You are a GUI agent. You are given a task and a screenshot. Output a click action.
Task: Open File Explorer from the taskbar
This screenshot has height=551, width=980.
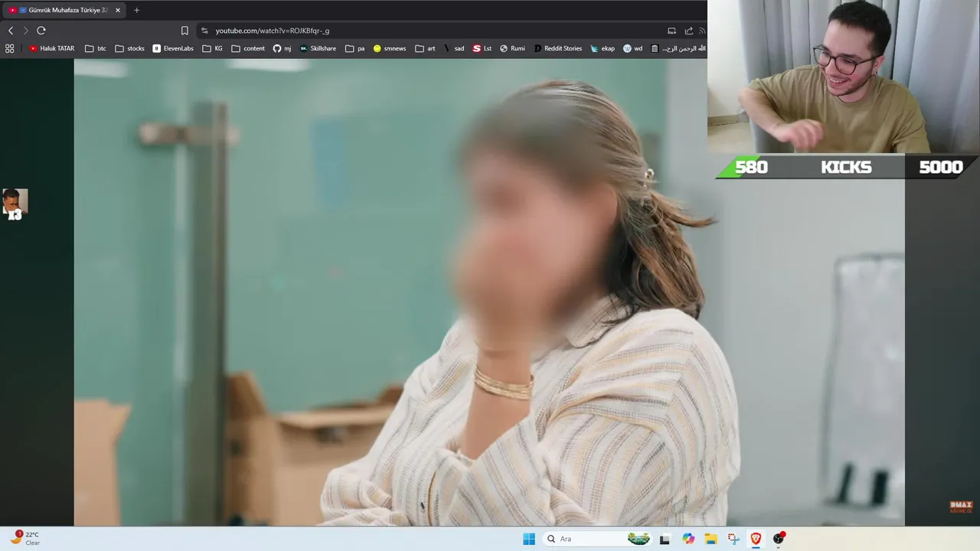[710, 539]
